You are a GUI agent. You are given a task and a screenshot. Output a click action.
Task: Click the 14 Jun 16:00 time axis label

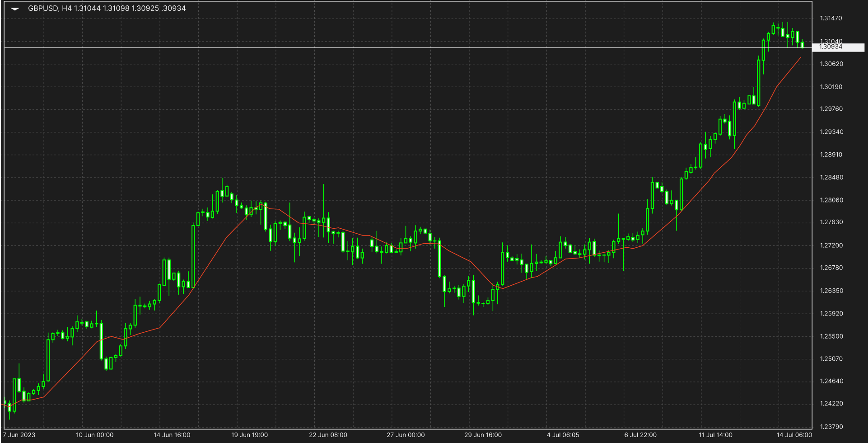pos(172,435)
